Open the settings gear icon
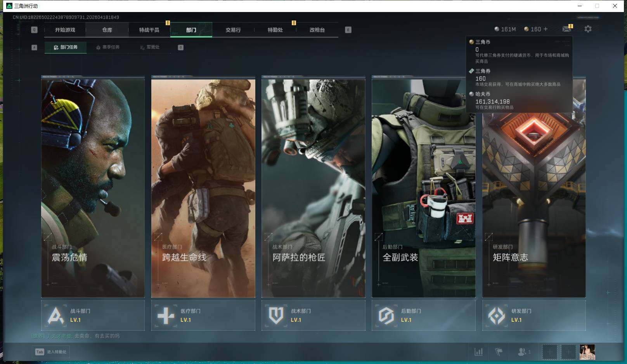The image size is (627, 364). 588,29
